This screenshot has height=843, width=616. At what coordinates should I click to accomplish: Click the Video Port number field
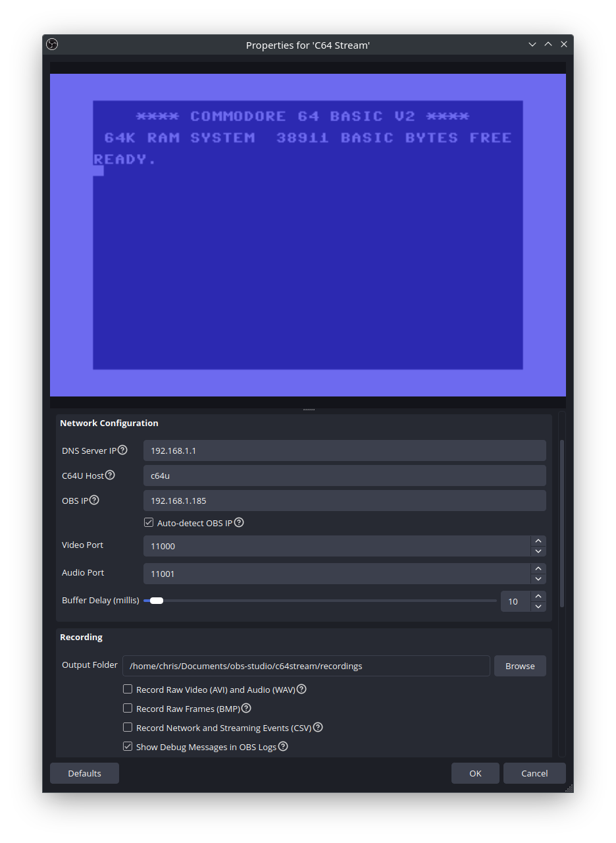[337, 546]
